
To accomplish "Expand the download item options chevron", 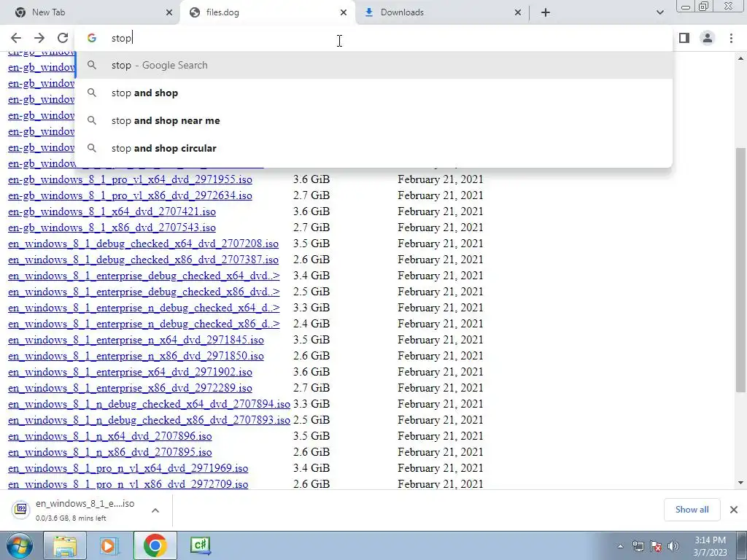I will pos(155,510).
